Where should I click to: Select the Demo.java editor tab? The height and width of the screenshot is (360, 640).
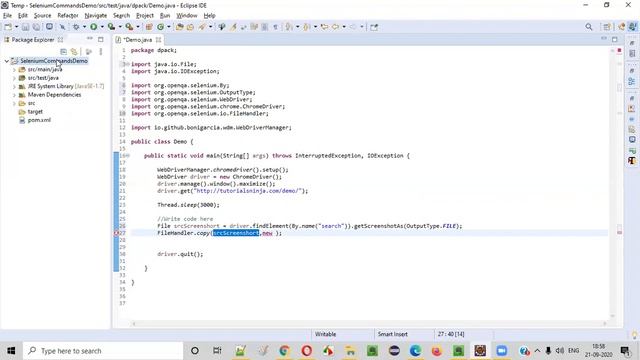138,40
